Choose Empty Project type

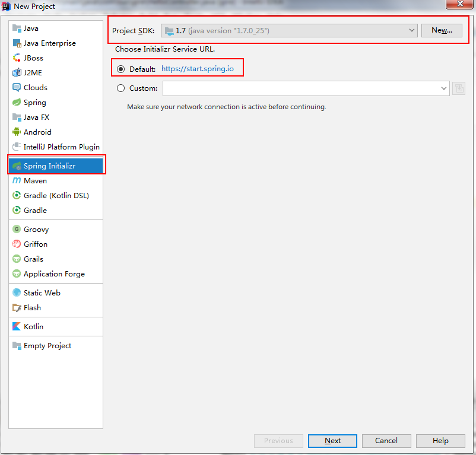coord(47,346)
